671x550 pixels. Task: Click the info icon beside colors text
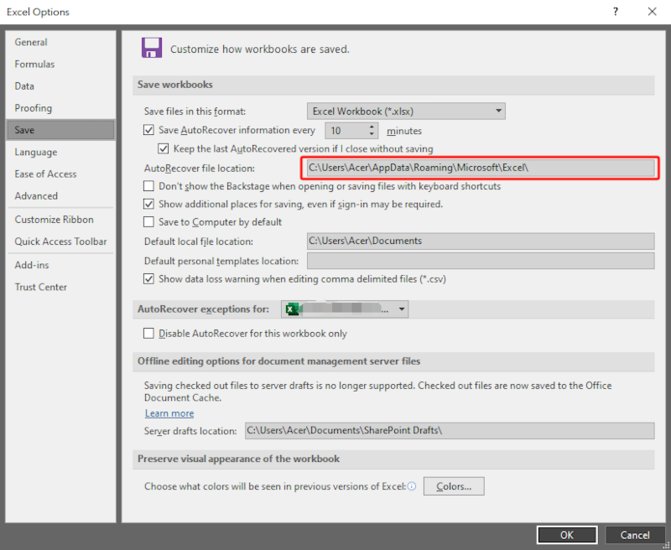pos(411,486)
